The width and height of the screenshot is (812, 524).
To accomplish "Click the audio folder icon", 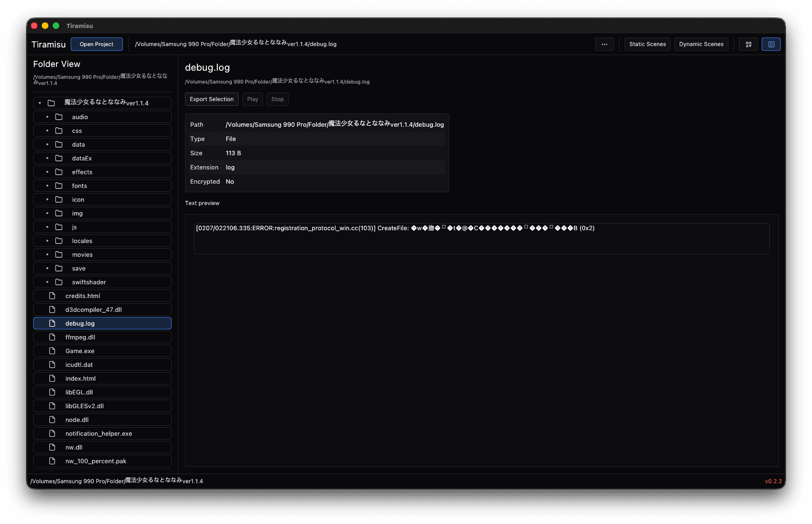I will click(59, 117).
